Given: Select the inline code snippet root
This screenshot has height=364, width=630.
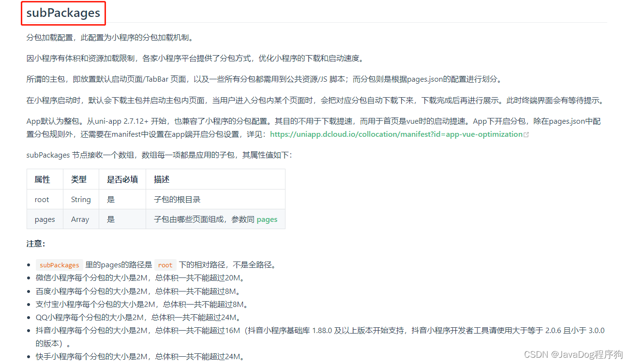Looking at the screenshot, I should click(165, 264).
